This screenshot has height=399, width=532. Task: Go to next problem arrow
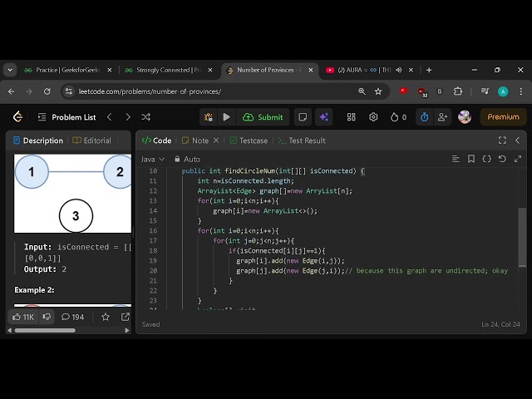(127, 117)
